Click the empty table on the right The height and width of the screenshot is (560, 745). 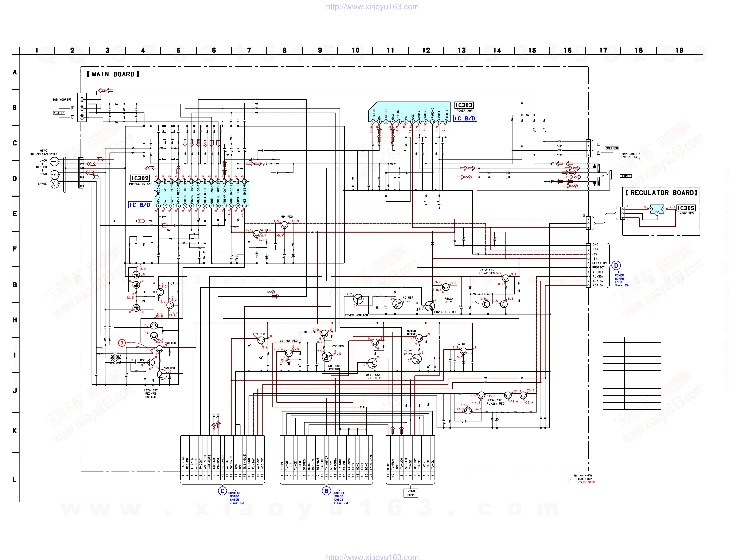click(x=632, y=373)
